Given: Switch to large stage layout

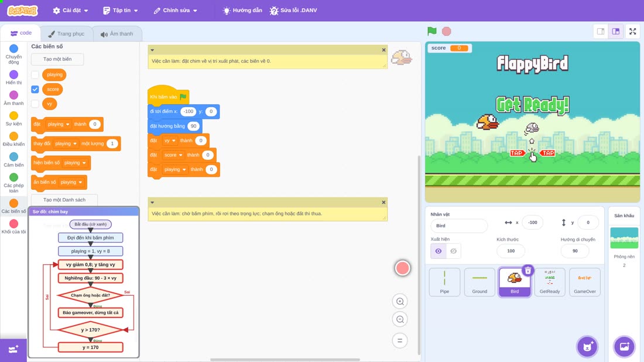Looking at the screenshot, I should click(x=616, y=31).
